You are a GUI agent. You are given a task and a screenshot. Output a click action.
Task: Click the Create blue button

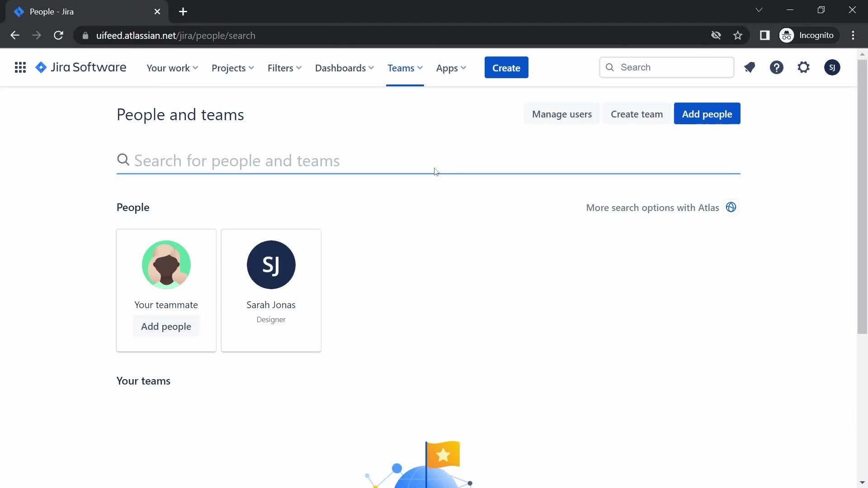point(506,67)
